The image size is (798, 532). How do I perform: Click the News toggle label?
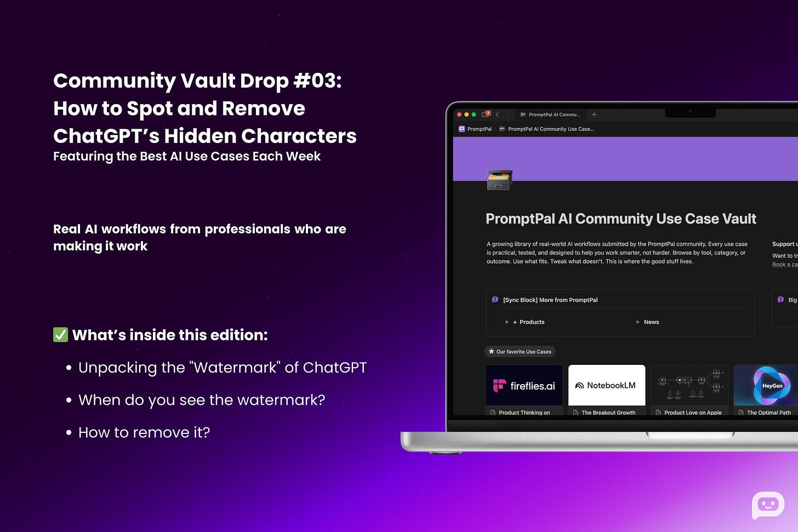tap(652, 322)
